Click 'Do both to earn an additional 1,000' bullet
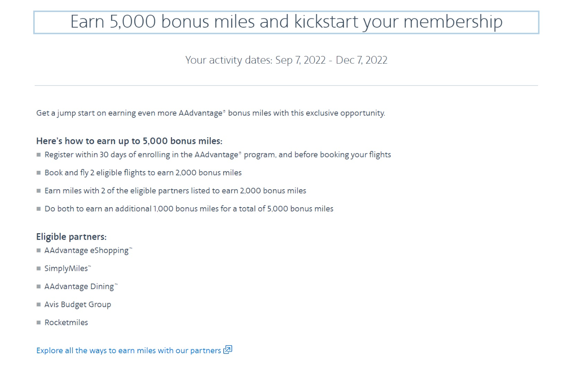The width and height of the screenshot is (588, 378). pyautogui.click(x=189, y=209)
